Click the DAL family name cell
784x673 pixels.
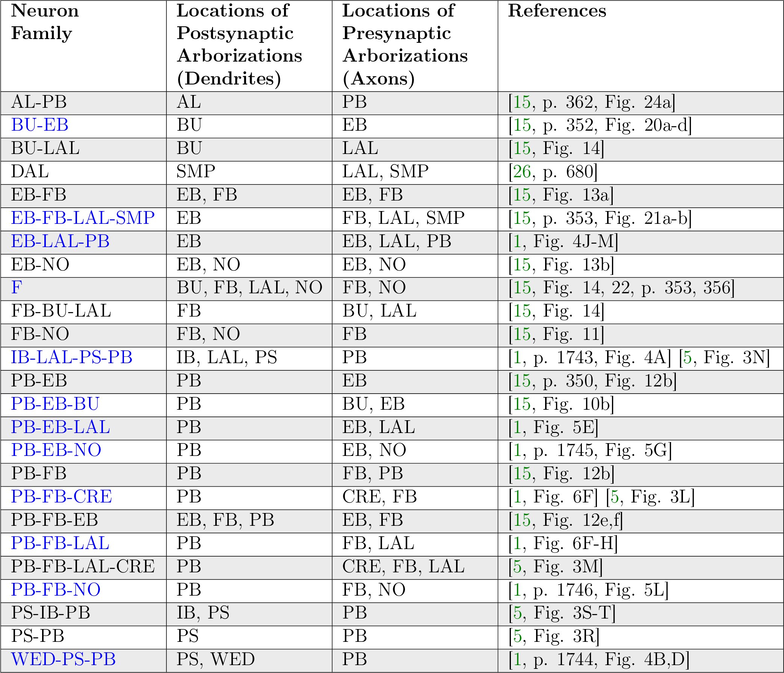[84, 172]
